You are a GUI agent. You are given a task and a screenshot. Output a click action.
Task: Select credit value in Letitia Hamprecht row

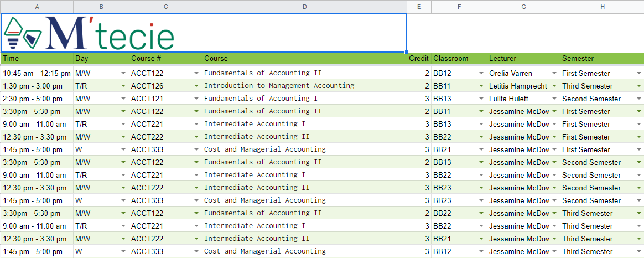419,86
